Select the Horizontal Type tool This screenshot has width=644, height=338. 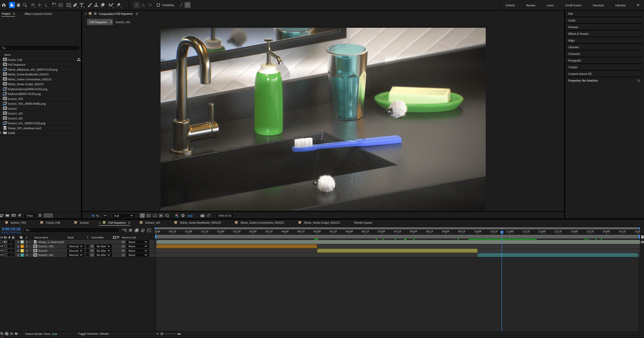click(x=81, y=5)
